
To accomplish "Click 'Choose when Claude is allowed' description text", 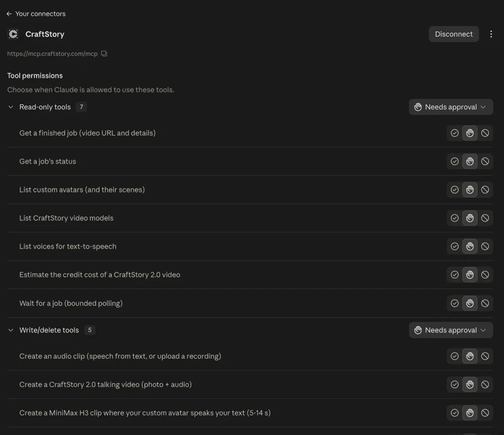I will click(x=91, y=90).
